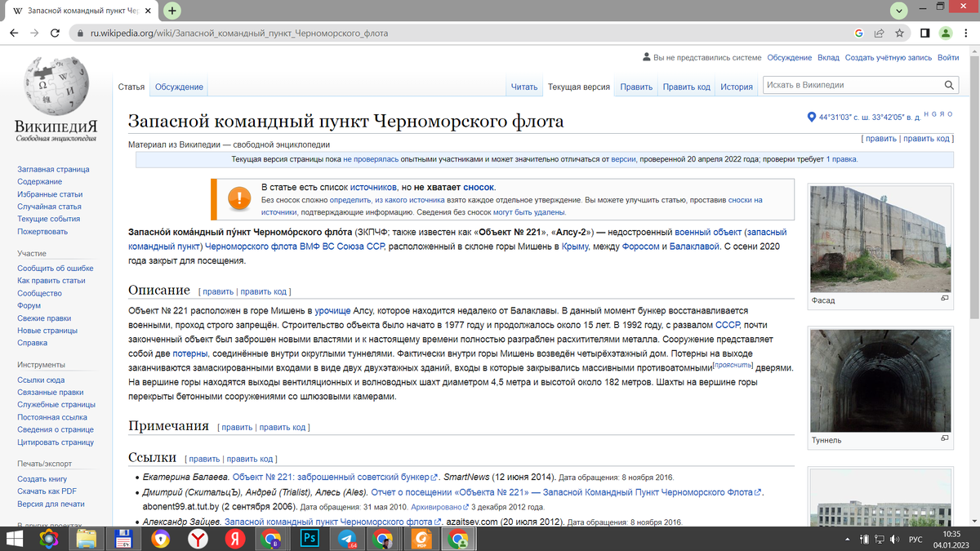Click the network icon in system tray

tap(879, 539)
